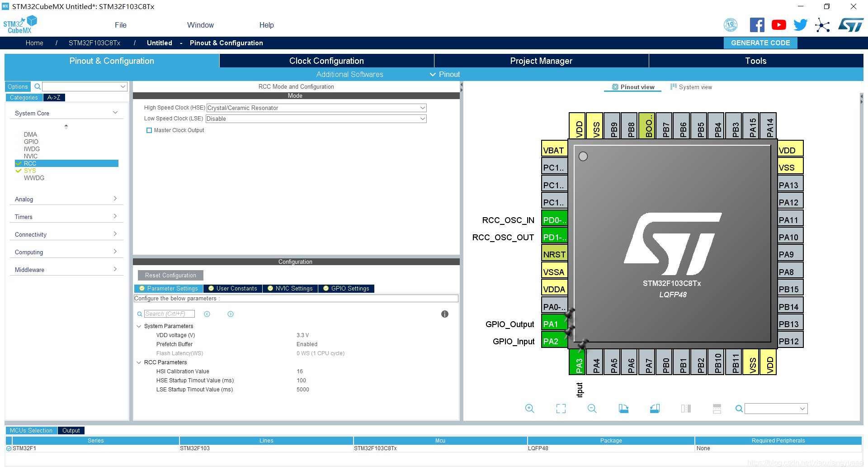The width and height of the screenshot is (868, 471).
Task: Select SYS in System Core list
Action: point(30,171)
